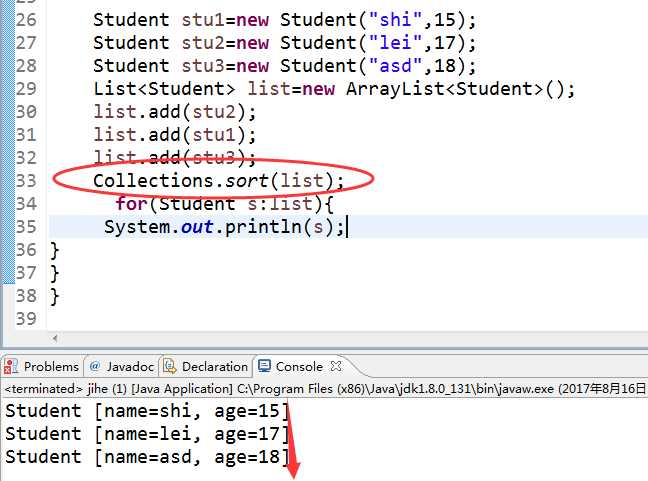Click the "shi" string literal

point(395,19)
